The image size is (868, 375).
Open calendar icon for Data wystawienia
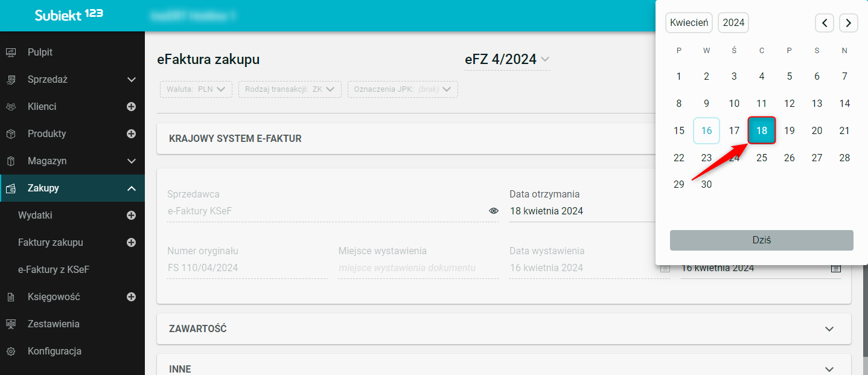tap(665, 268)
